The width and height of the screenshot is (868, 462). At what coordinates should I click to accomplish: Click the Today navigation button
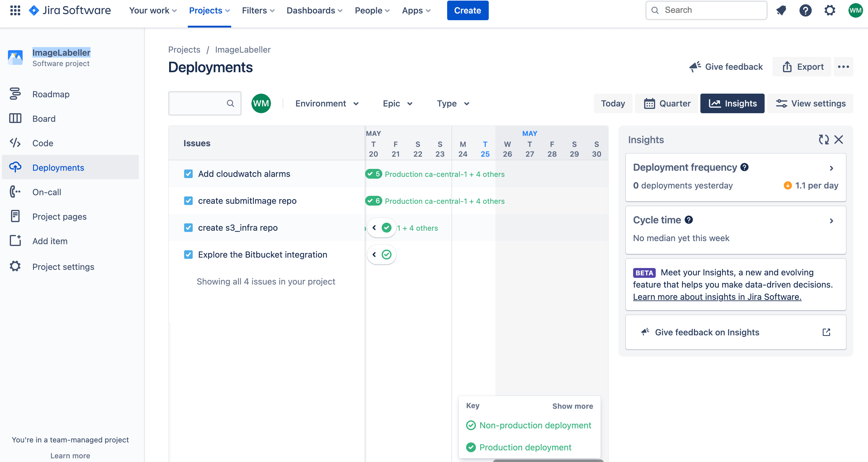tap(613, 103)
